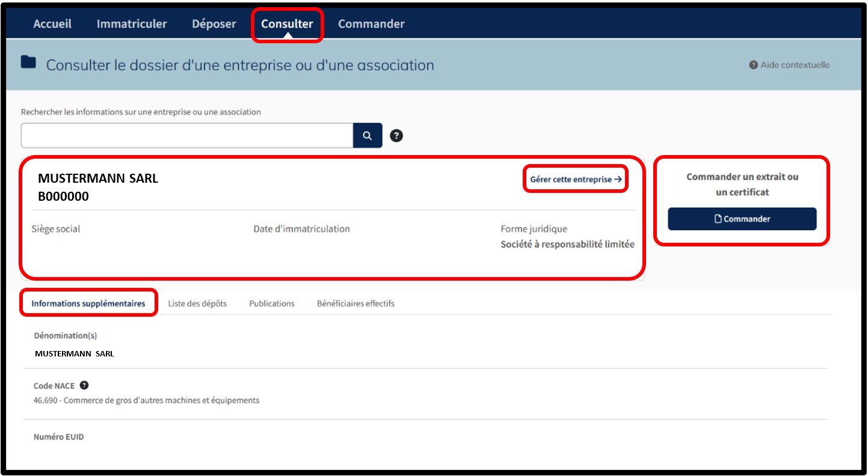Click the magnifying glass search button

[368, 136]
